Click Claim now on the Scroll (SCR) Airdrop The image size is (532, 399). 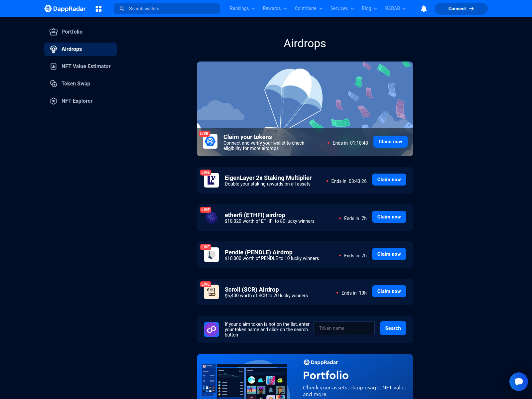(x=389, y=291)
